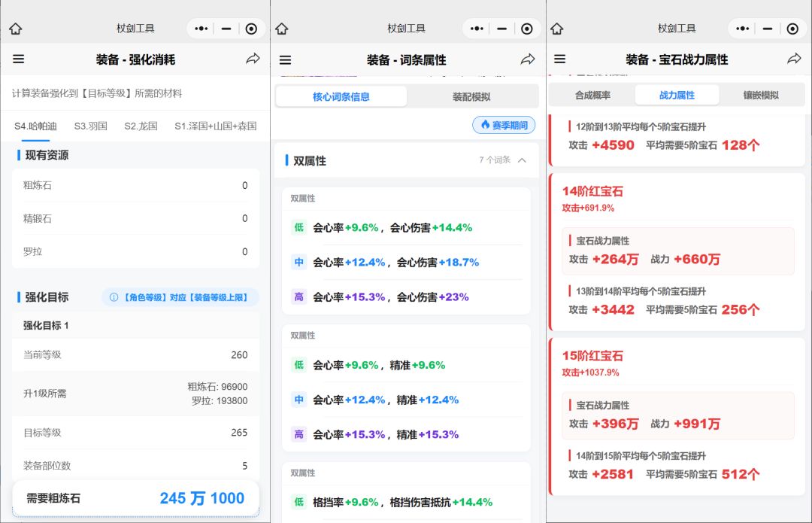This screenshot has width=812, height=523.
Task: Click 攻击+1037.9% text
Action: click(591, 372)
